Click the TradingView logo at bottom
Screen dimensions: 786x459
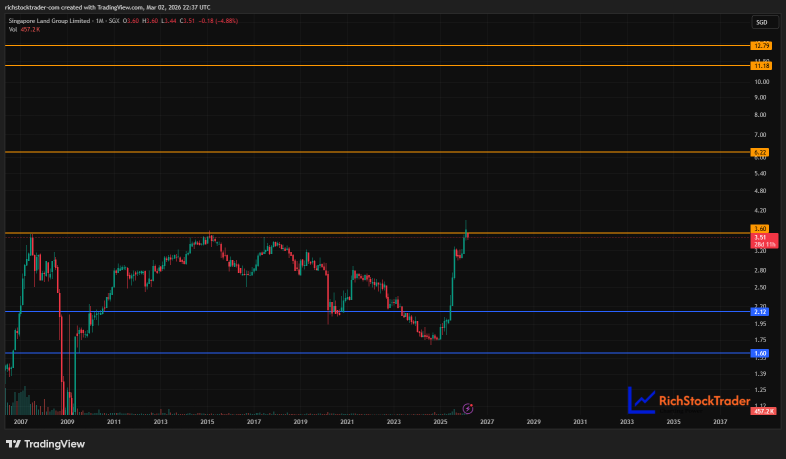pyautogui.click(x=45, y=444)
